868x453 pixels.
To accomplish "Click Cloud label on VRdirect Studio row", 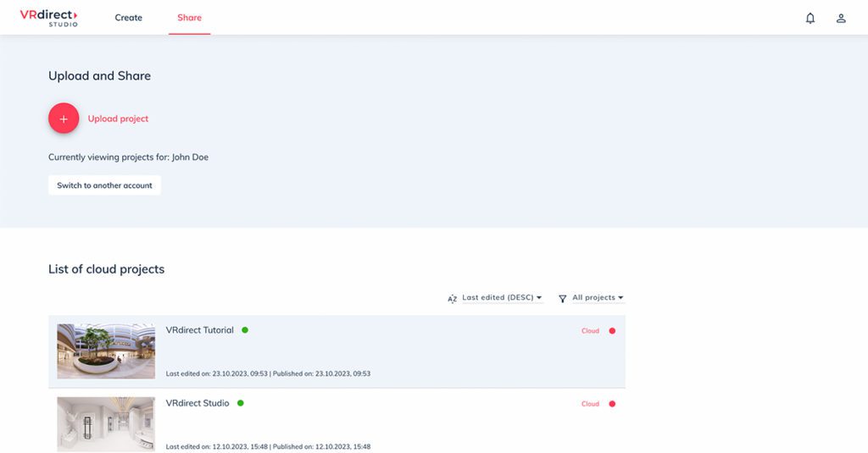I will click(x=590, y=404).
